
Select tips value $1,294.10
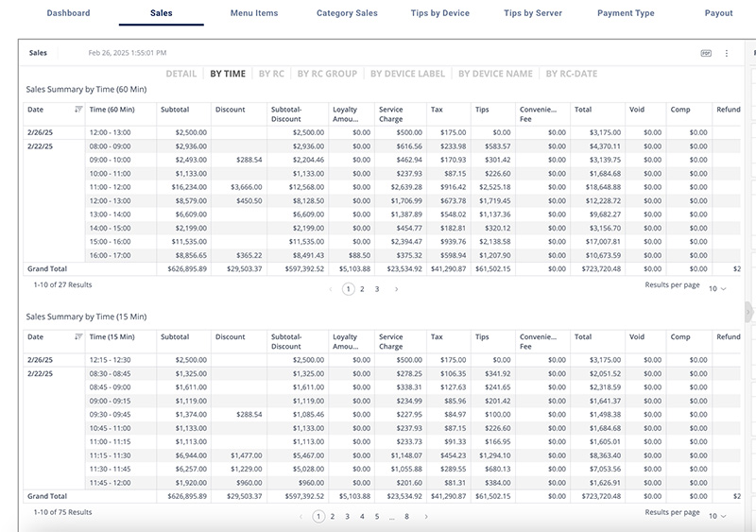click(494, 455)
